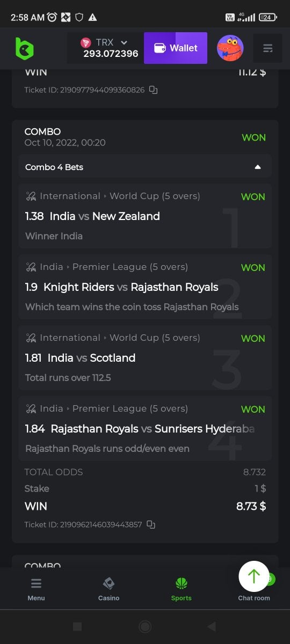Open the Menu tab in bottom bar
The image size is (290, 644).
click(36, 589)
